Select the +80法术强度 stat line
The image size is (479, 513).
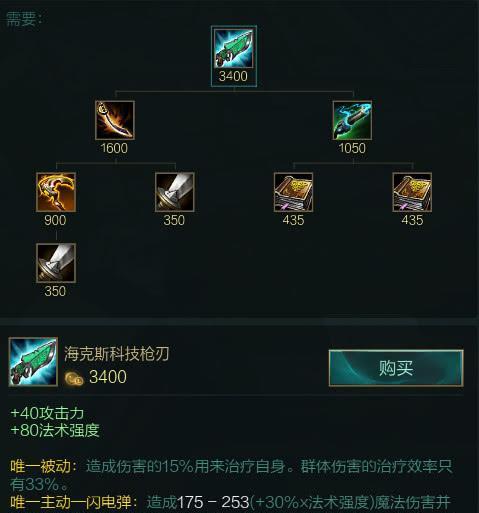tap(55, 430)
